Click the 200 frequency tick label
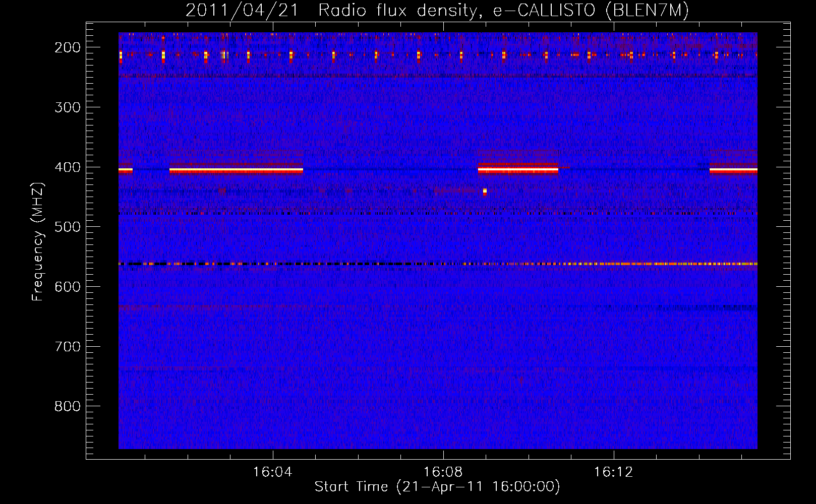 (68, 47)
